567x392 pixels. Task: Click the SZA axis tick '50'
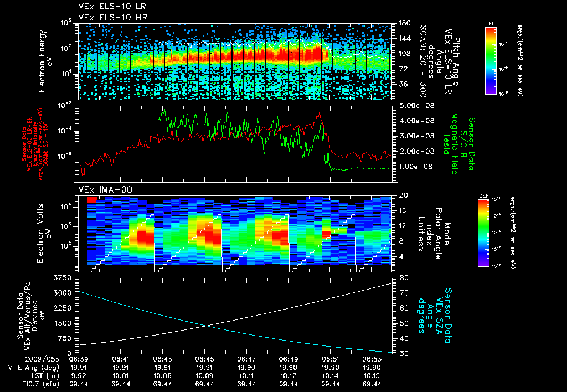tap(404, 323)
